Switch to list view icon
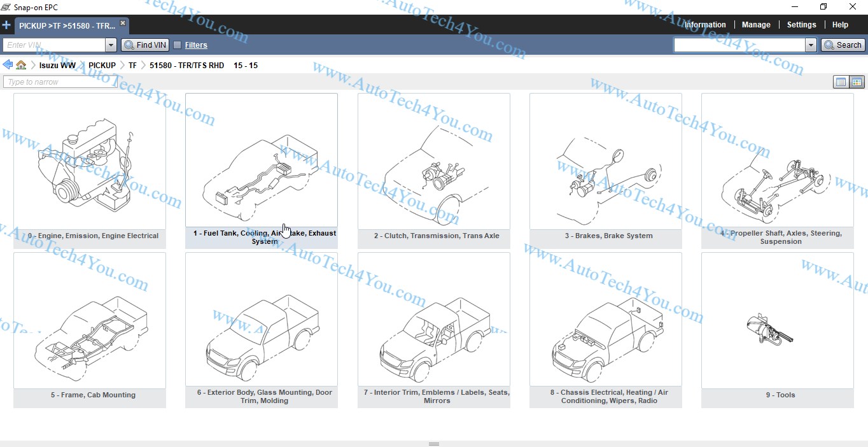 coord(841,82)
